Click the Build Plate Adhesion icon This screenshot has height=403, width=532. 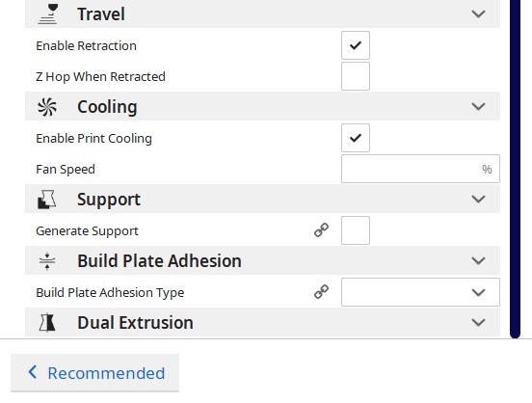47,261
